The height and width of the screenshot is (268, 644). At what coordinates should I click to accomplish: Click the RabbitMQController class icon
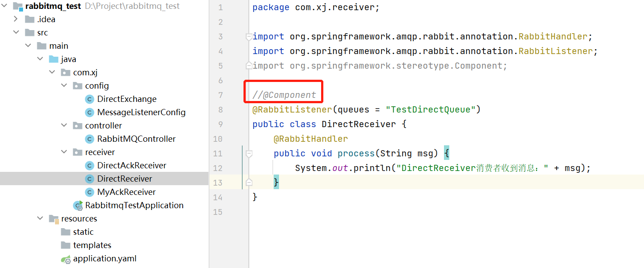[89, 139]
